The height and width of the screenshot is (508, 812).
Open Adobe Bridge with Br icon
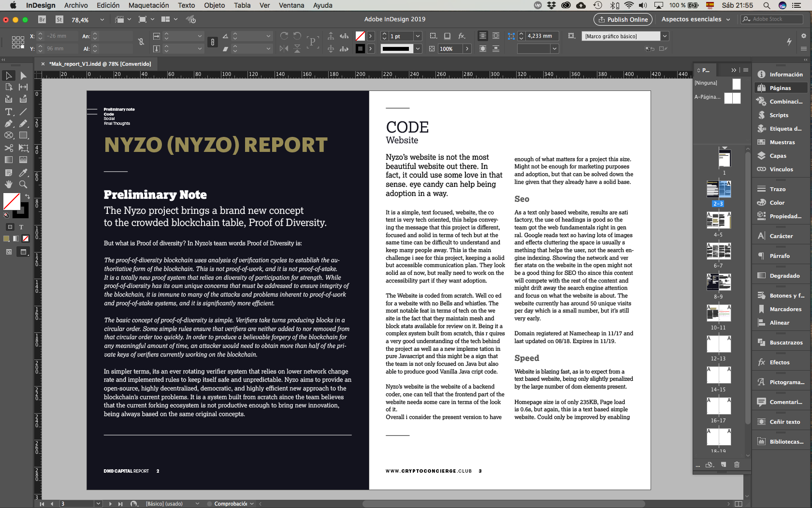42,19
